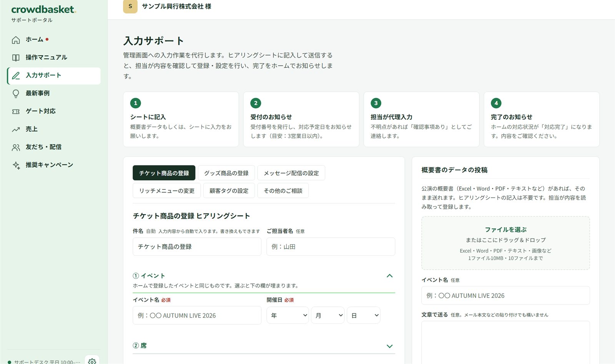This screenshot has height=364, width=615.
Task: Switch to the グッズ商品の登録 tab
Action: pos(226,173)
